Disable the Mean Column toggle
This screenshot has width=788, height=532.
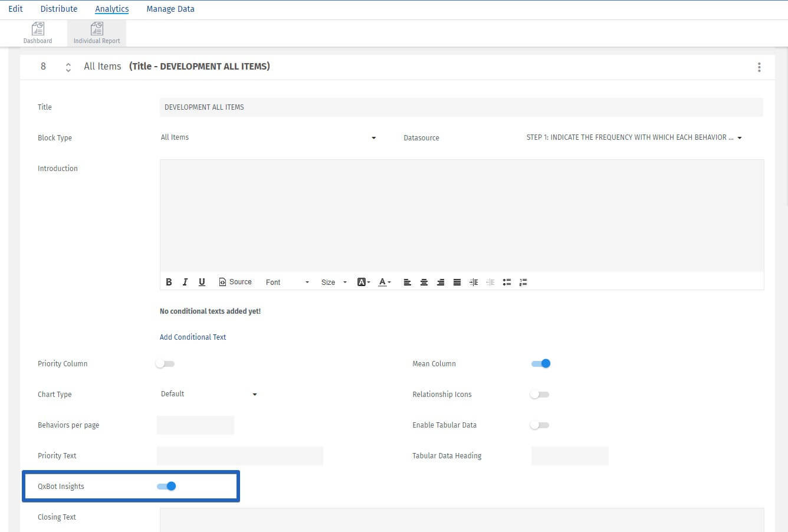coord(541,363)
